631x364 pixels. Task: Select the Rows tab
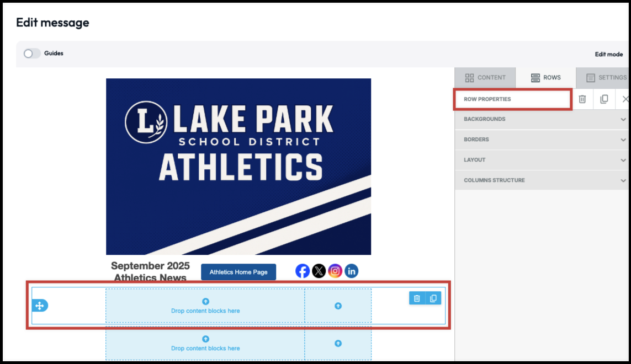pos(545,78)
